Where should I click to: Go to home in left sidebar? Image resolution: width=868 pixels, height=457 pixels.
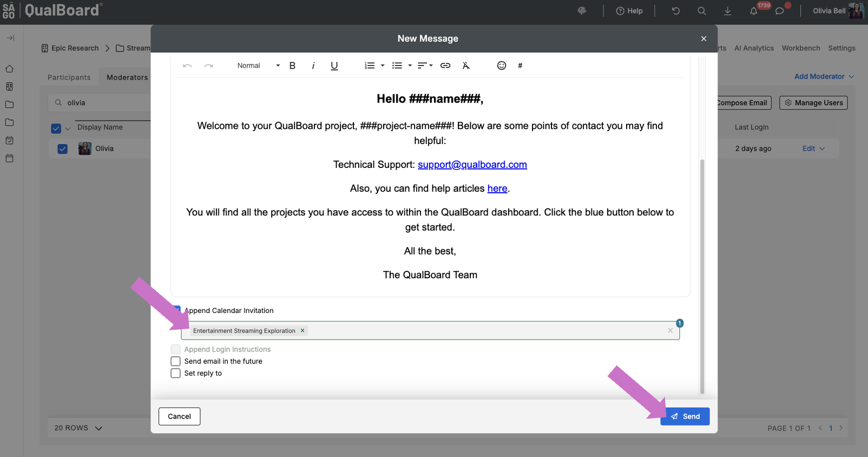point(9,69)
